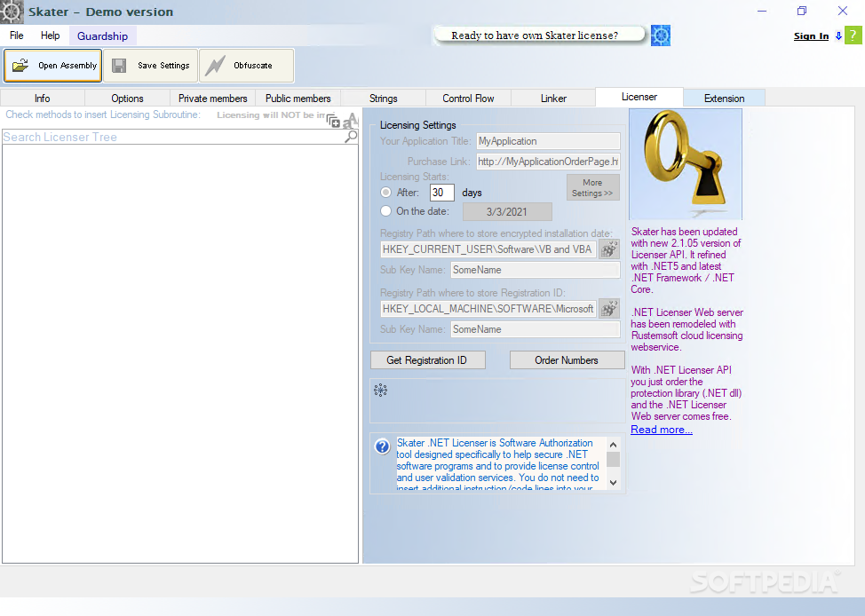Screen dimensions: 865x616
Task: Click the blue download arrow beside Sign In
Action: click(x=838, y=36)
